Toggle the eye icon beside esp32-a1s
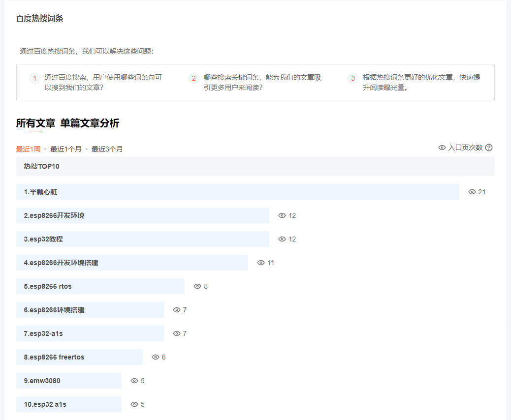This screenshot has height=420, width=511. 176,333
